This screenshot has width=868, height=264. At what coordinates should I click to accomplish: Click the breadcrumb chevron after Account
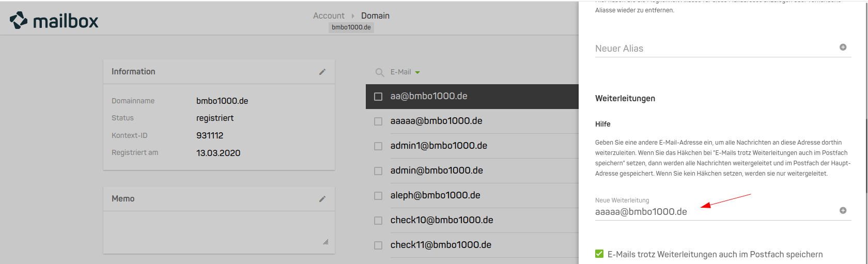point(353,16)
